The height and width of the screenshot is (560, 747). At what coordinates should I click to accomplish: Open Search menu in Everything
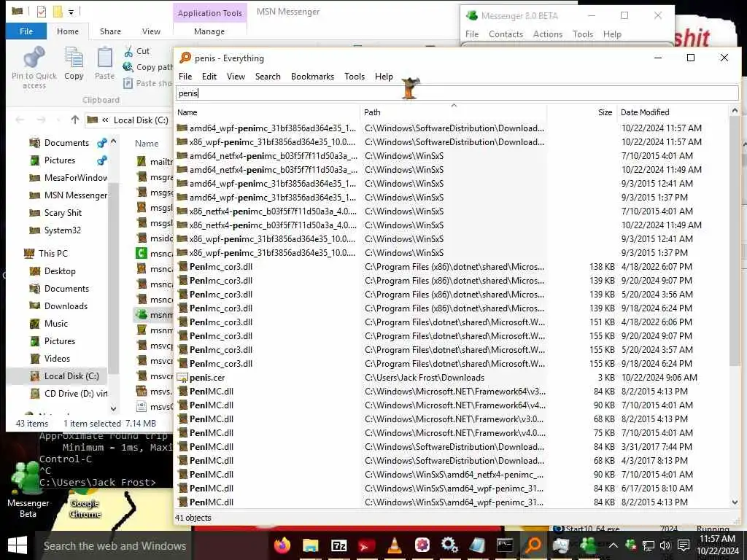coord(268,77)
